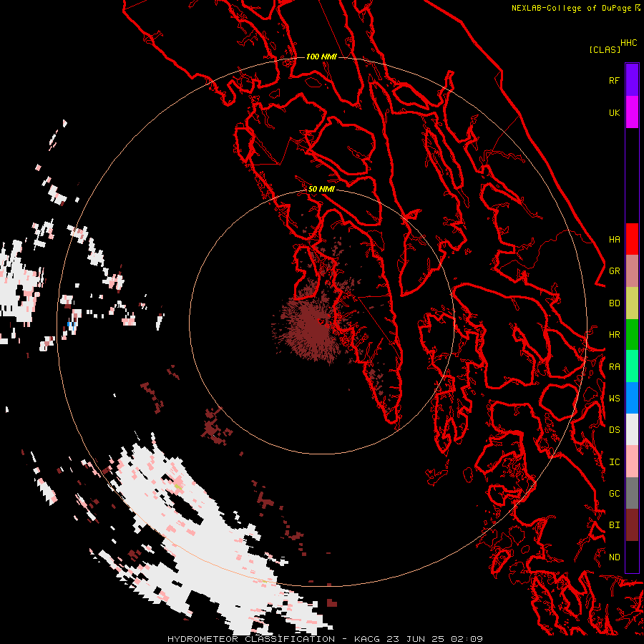Click the GC gray legend swatch
This screenshot has height=644, width=644.
click(x=632, y=493)
